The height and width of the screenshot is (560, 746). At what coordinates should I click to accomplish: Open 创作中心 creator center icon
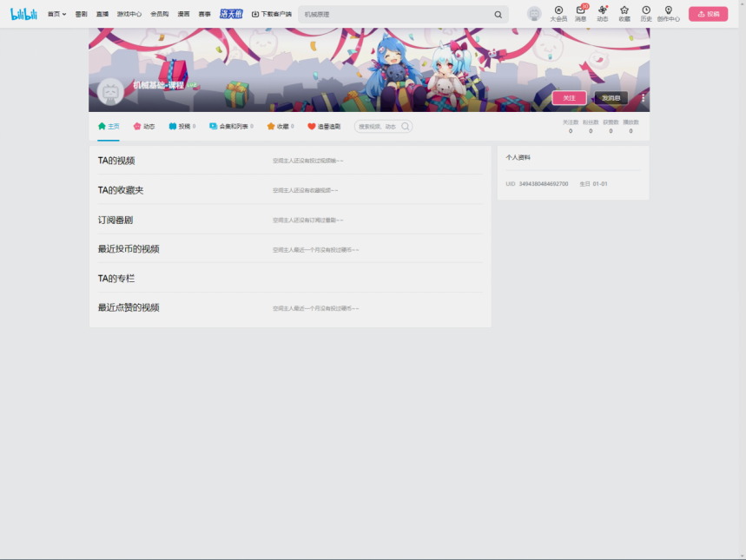click(x=669, y=14)
